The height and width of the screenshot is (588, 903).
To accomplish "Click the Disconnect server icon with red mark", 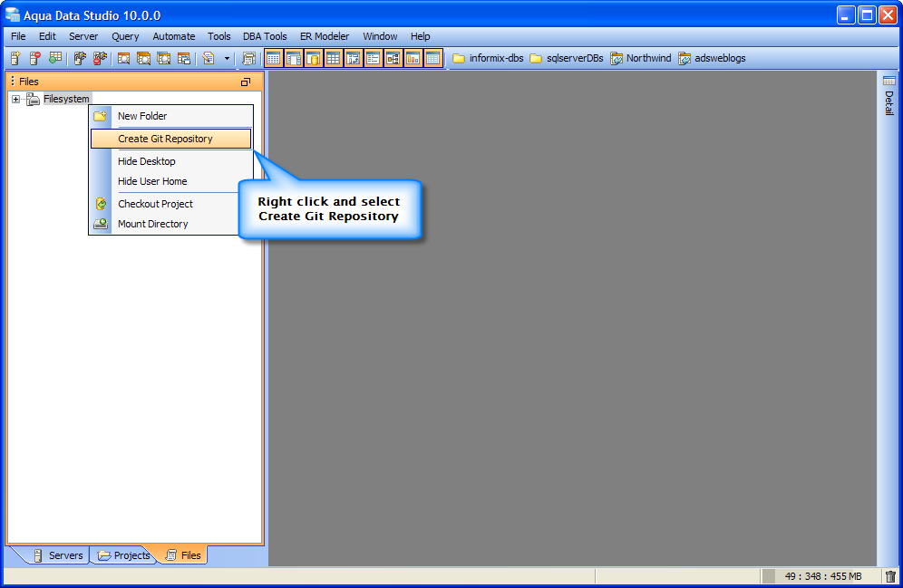I will (101, 58).
